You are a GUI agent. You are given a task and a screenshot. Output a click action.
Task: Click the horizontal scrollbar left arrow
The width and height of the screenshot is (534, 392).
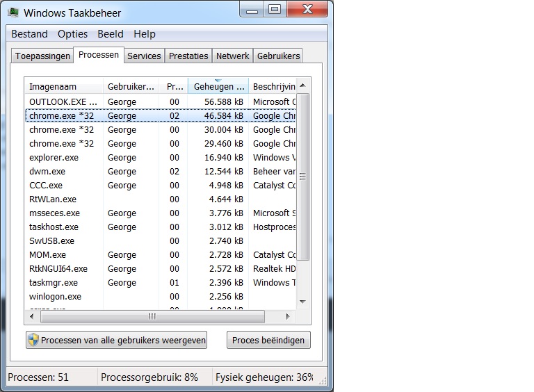pyautogui.click(x=32, y=316)
